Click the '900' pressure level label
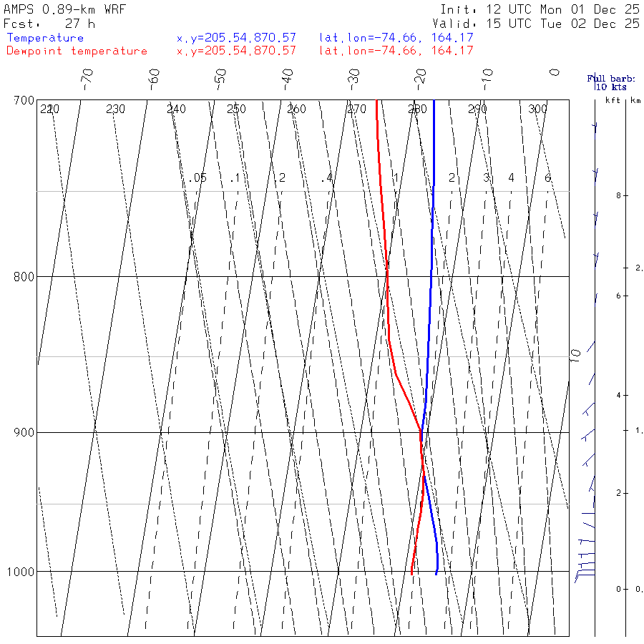The image size is (644, 644). point(24,433)
